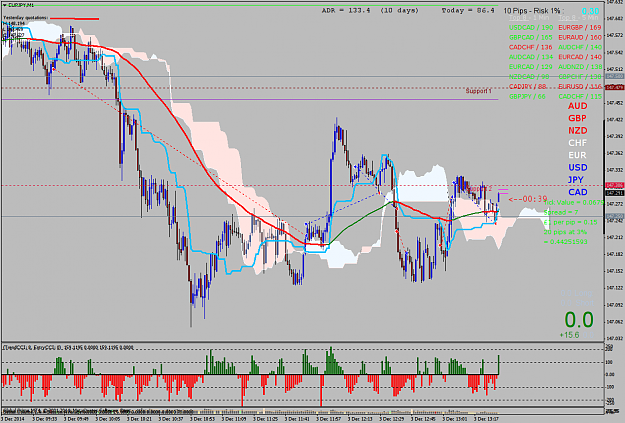Select the CADJPY / 88 pair label
Viewport: 625px width, 423px height.
528,87
